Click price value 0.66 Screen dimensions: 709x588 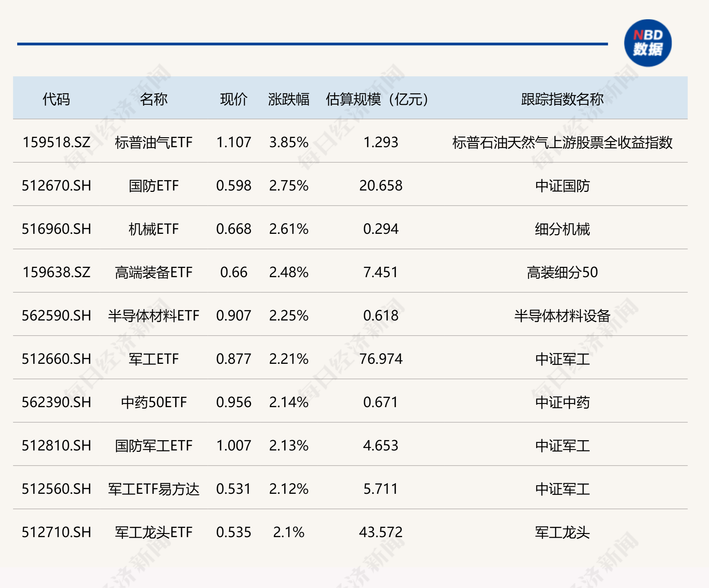(x=234, y=272)
